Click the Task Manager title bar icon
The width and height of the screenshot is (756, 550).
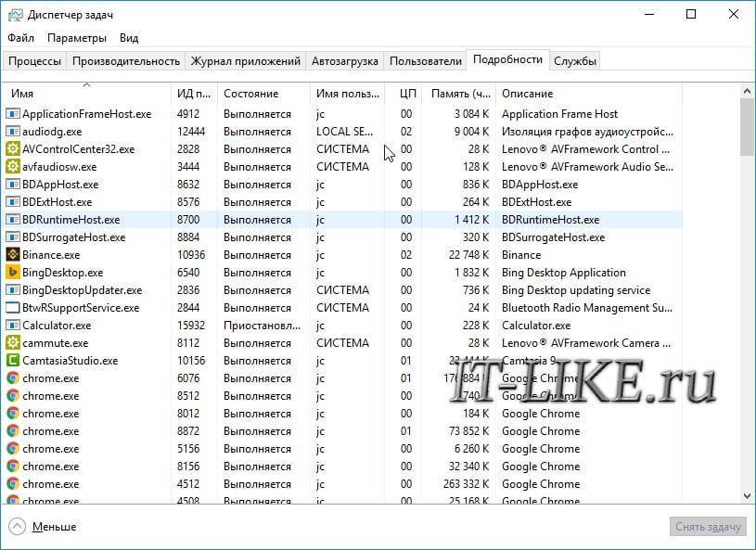[x=15, y=15]
